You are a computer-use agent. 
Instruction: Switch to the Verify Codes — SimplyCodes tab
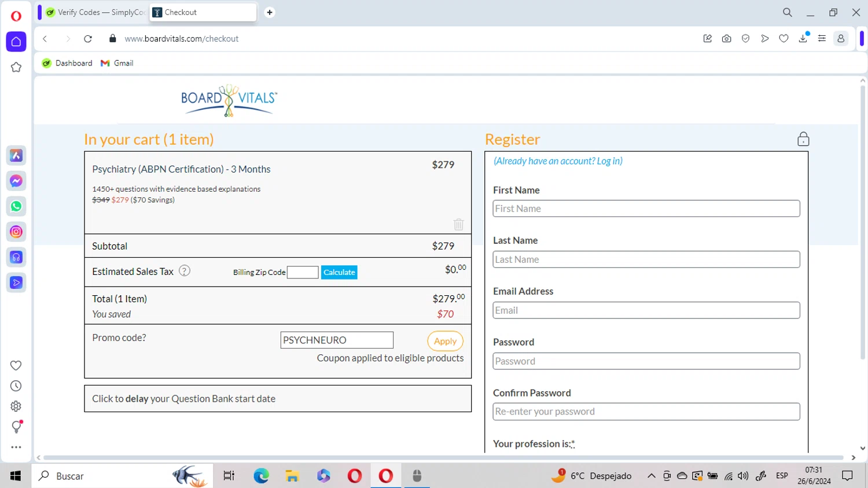coord(95,12)
